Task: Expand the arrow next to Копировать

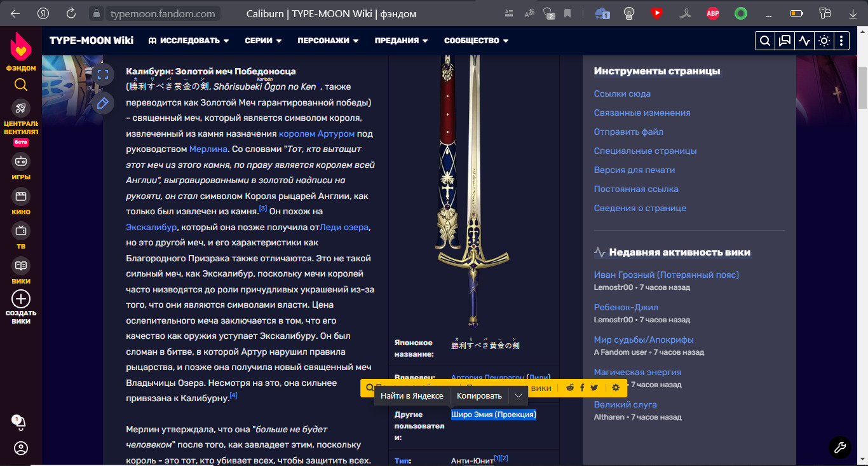Action: coord(519,396)
